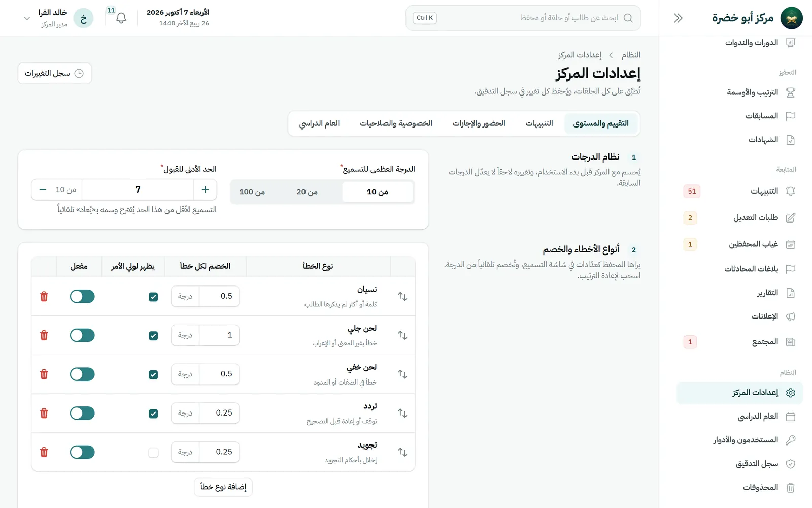Image resolution: width=812 pixels, height=508 pixels.
Task: Toggle the مفعل switch for تجويد
Action: click(x=82, y=452)
